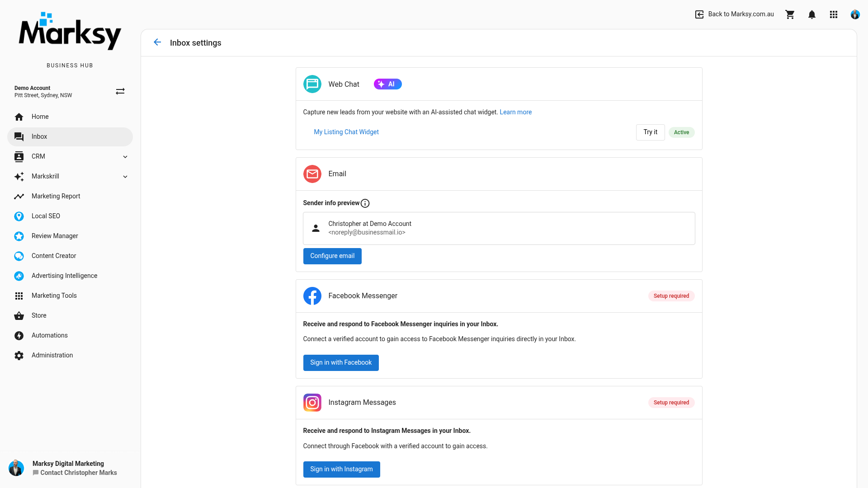Click the Active status badge
Screen dimensions: 868x488
[x=681, y=132]
